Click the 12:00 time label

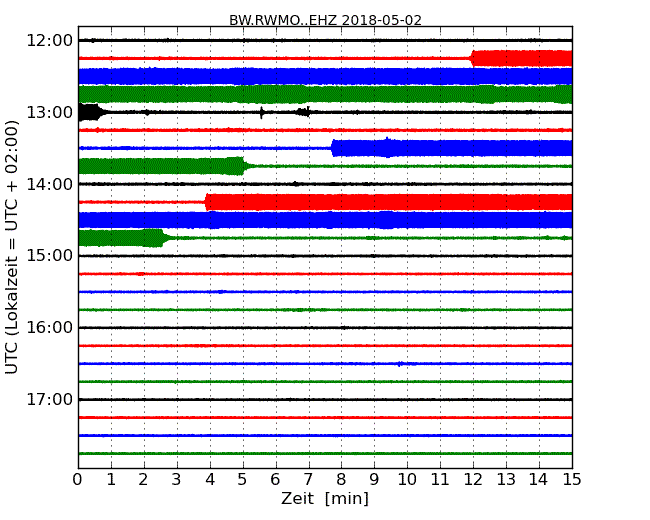tap(49, 41)
